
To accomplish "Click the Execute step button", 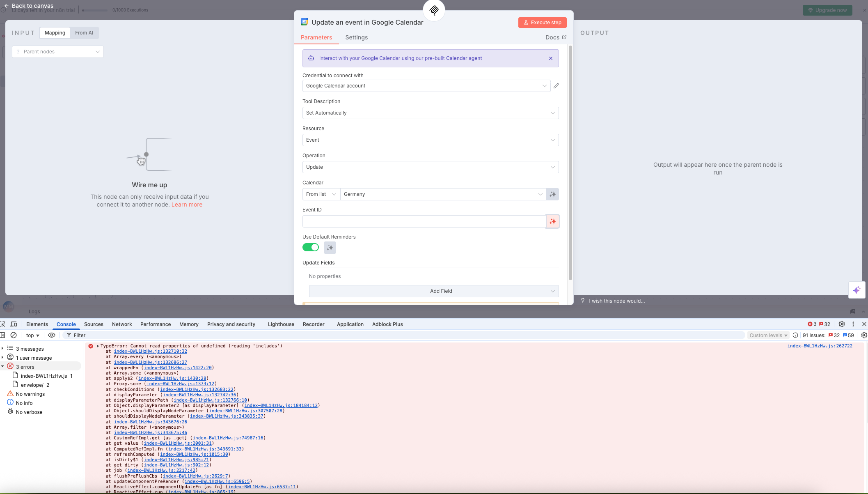I will [542, 23].
